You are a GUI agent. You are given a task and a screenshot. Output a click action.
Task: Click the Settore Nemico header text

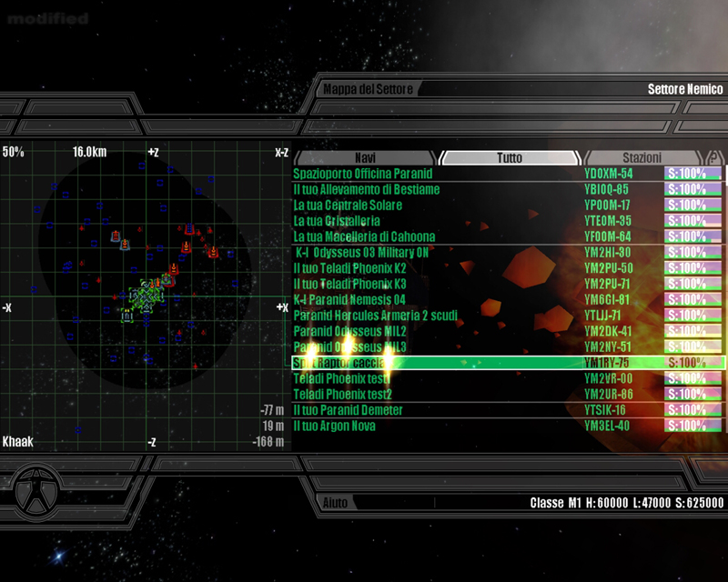click(685, 89)
